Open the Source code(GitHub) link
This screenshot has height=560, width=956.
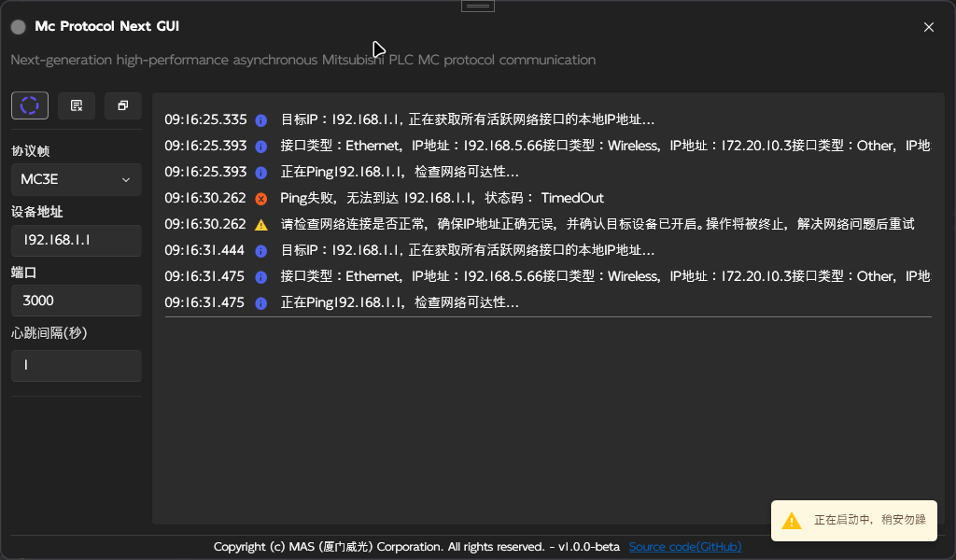pos(684,547)
